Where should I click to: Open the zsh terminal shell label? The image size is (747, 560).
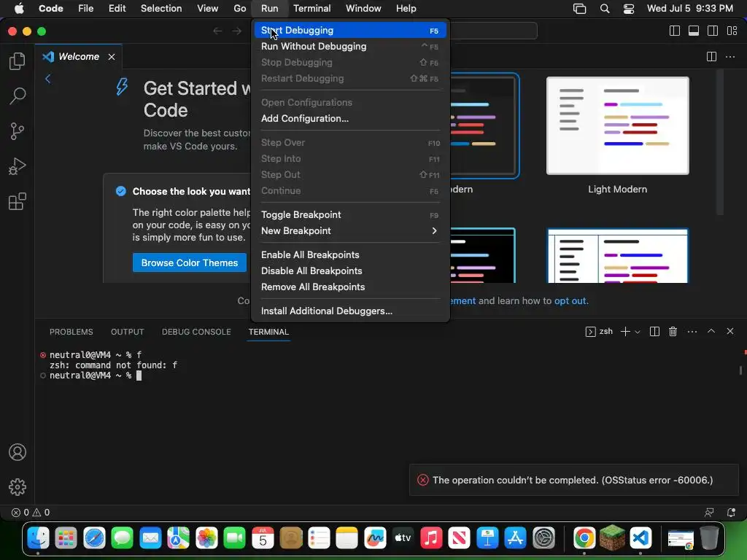pyautogui.click(x=599, y=332)
